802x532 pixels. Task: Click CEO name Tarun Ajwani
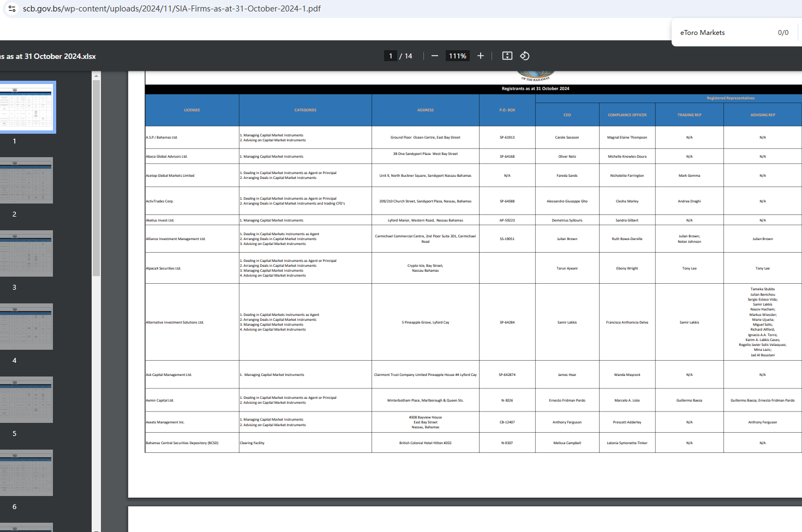(x=567, y=268)
